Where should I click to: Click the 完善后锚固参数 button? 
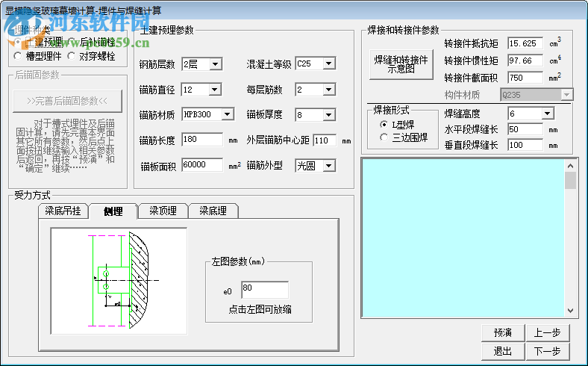tap(67, 101)
